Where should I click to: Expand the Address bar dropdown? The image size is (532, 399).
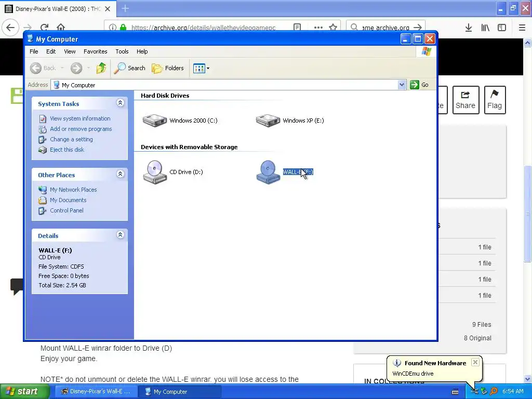[x=402, y=85]
